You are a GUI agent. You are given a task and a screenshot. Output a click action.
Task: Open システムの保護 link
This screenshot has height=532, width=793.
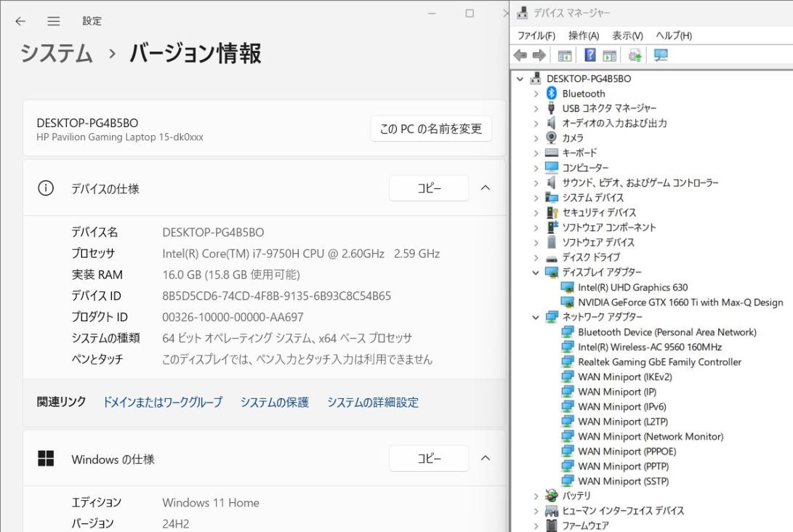pos(275,402)
